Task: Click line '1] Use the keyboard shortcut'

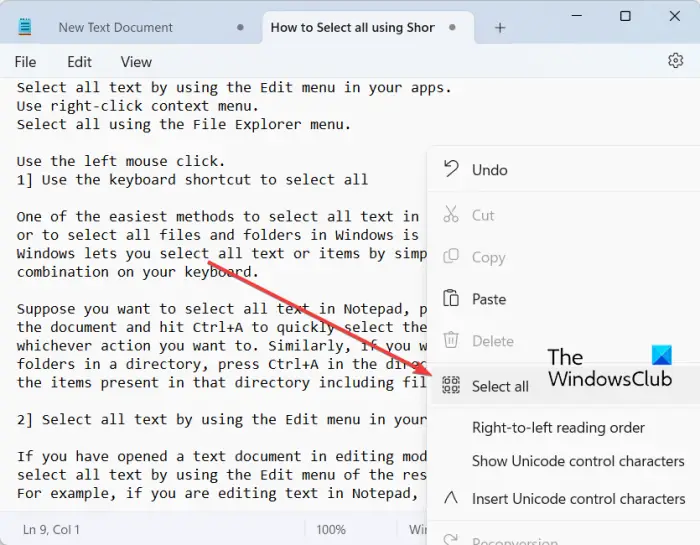Action: coord(192,179)
